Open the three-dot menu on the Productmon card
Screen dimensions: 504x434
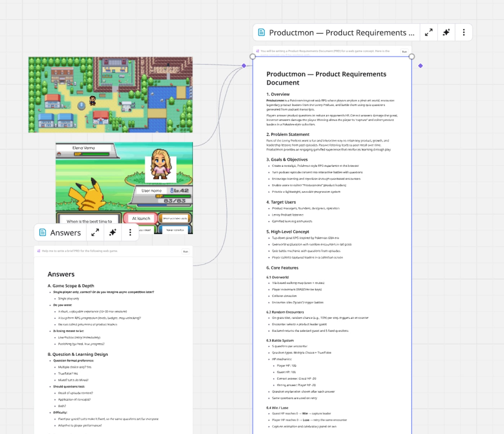[x=464, y=32]
